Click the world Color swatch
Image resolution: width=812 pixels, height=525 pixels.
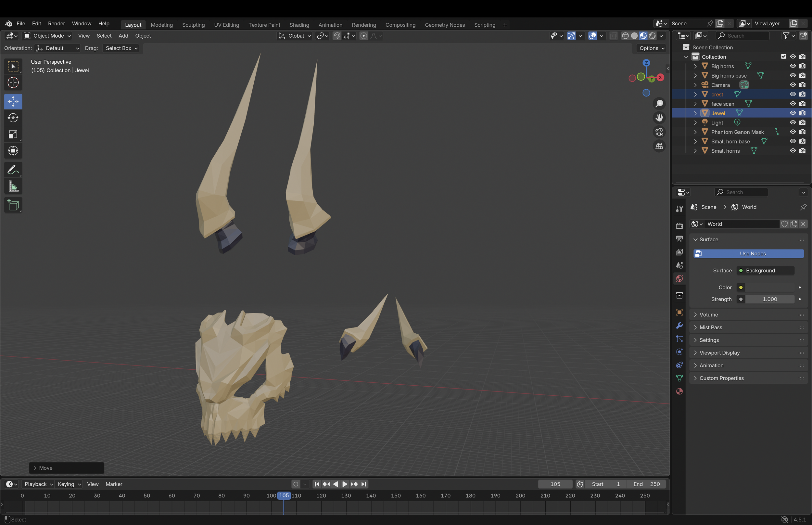coord(770,288)
